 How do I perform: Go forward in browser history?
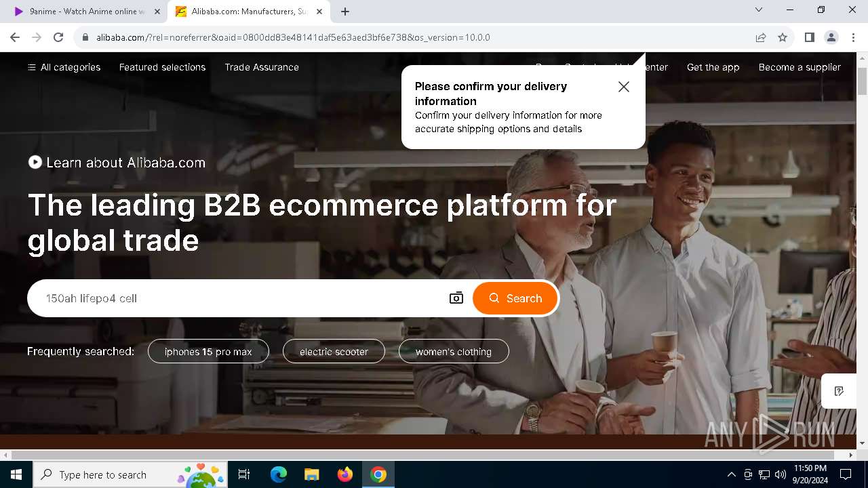[37, 37]
